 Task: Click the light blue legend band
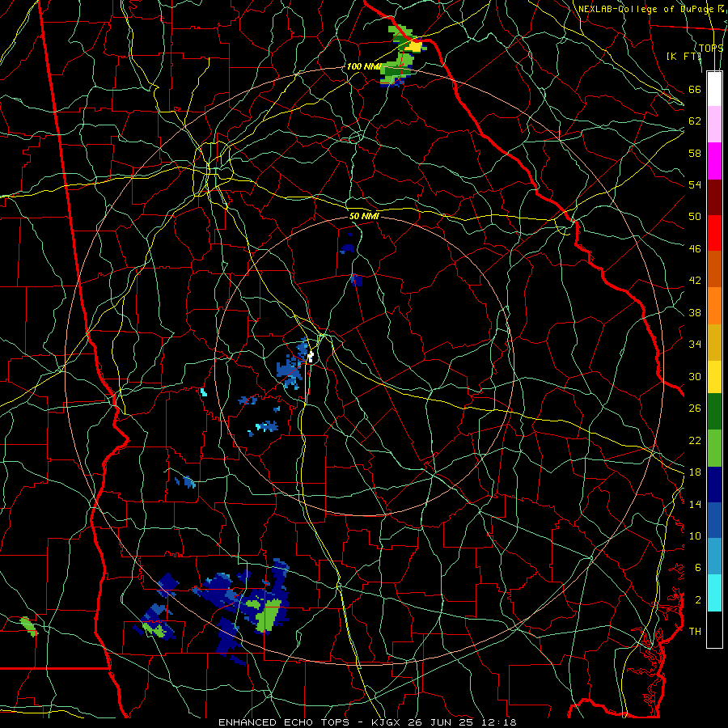pos(714,557)
